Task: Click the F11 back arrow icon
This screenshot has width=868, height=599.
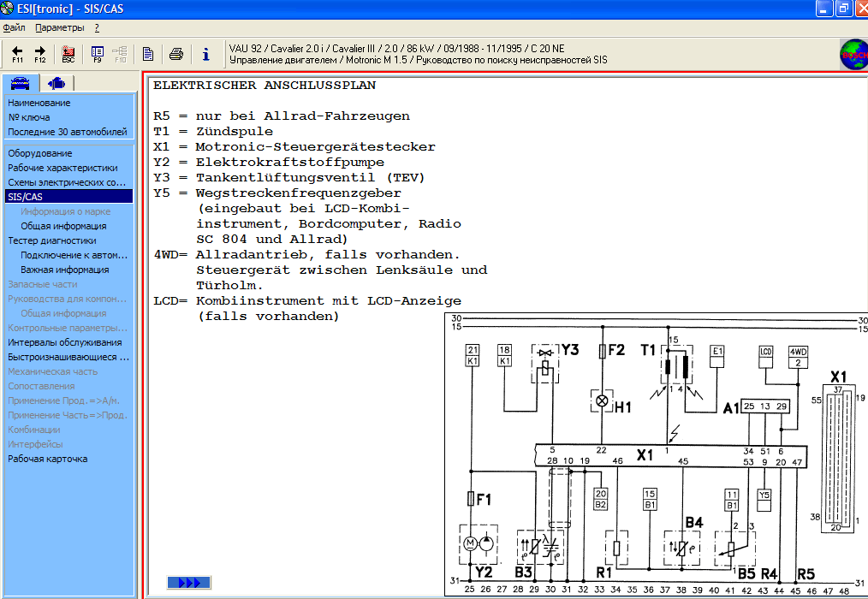Action: [17, 54]
